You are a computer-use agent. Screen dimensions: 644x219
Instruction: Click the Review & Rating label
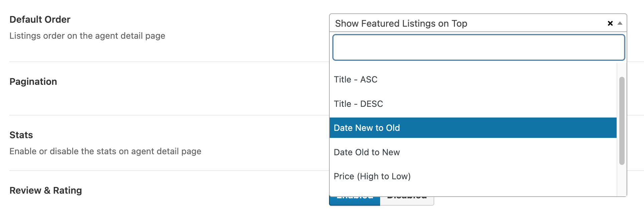[46, 191]
